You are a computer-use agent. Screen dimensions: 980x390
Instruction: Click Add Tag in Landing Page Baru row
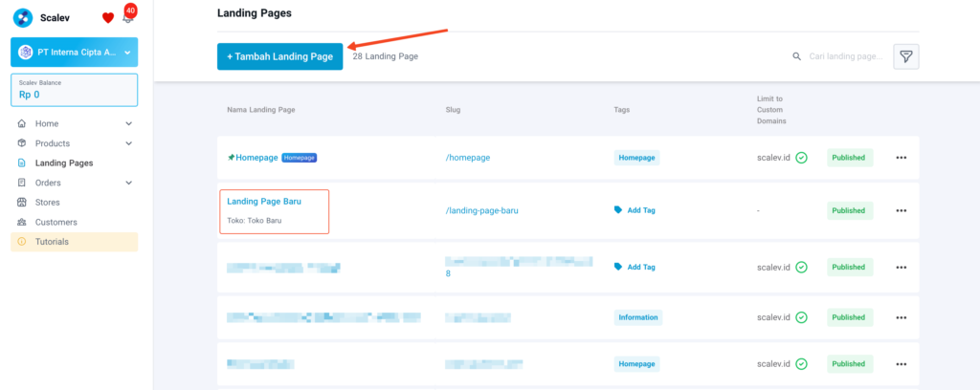pos(641,210)
